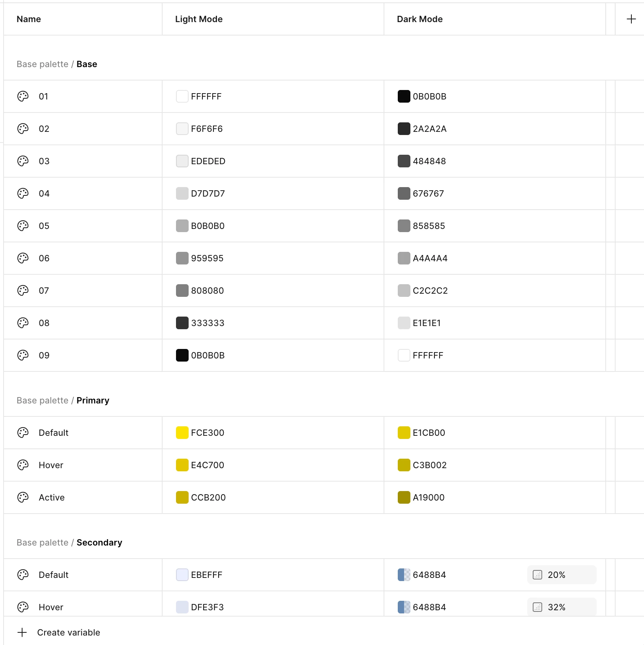Click the palette icon of Base 03 row
Viewport: 644px width, 645px height.
pos(23,161)
